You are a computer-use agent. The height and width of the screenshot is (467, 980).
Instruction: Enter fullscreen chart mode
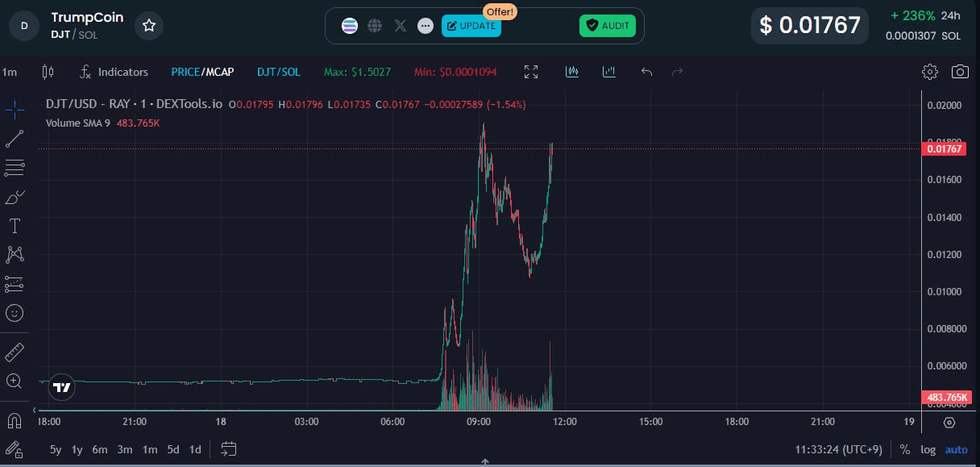click(x=531, y=72)
